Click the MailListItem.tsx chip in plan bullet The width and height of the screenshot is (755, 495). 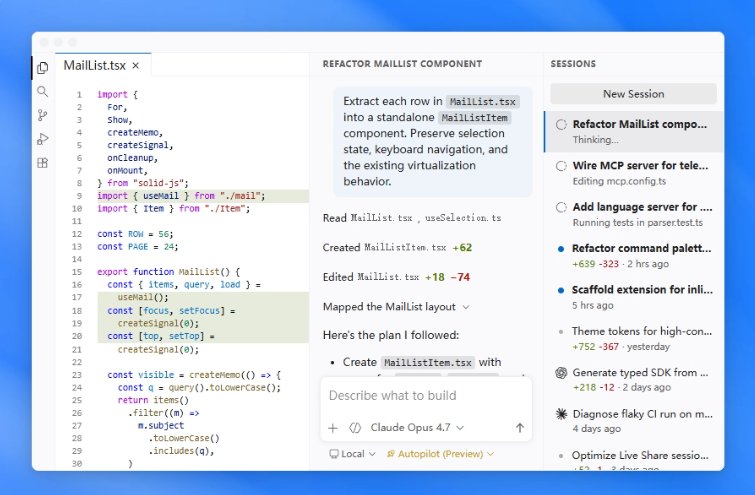pos(428,363)
